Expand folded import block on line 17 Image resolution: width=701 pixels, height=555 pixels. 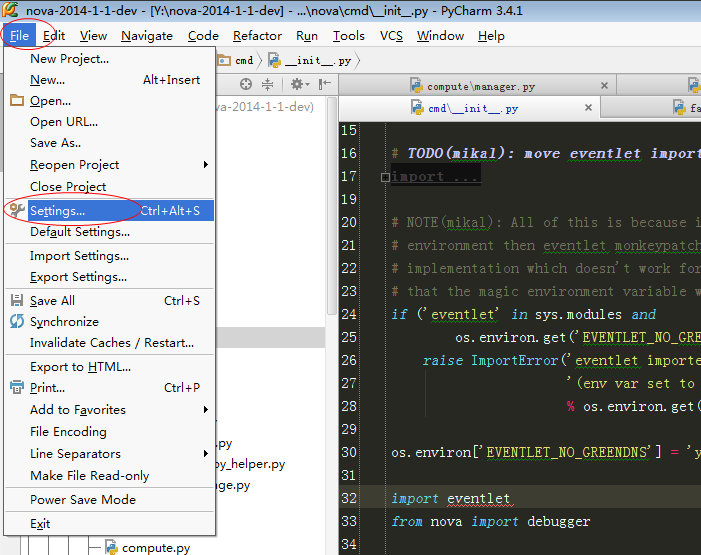[385, 178]
